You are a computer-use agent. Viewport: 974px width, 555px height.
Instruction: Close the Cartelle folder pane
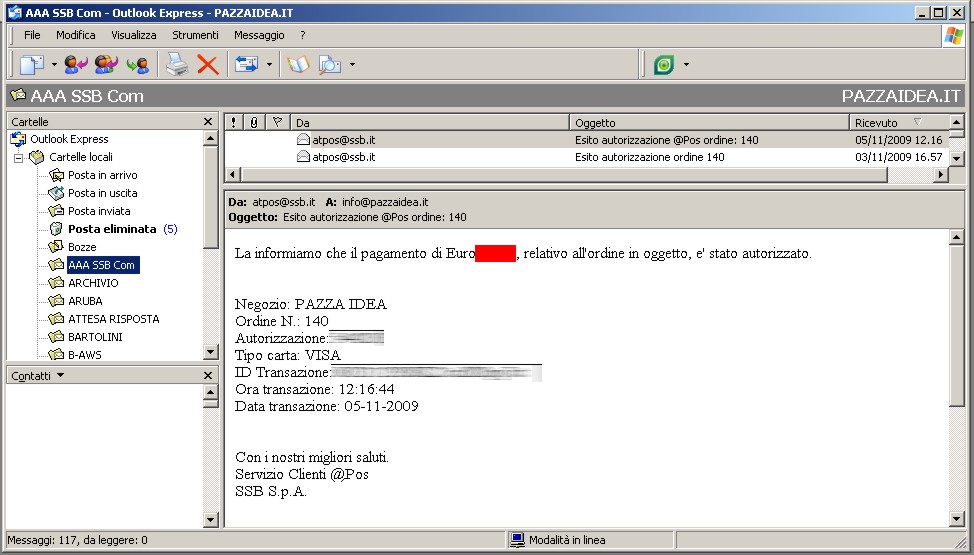[x=208, y=122]
